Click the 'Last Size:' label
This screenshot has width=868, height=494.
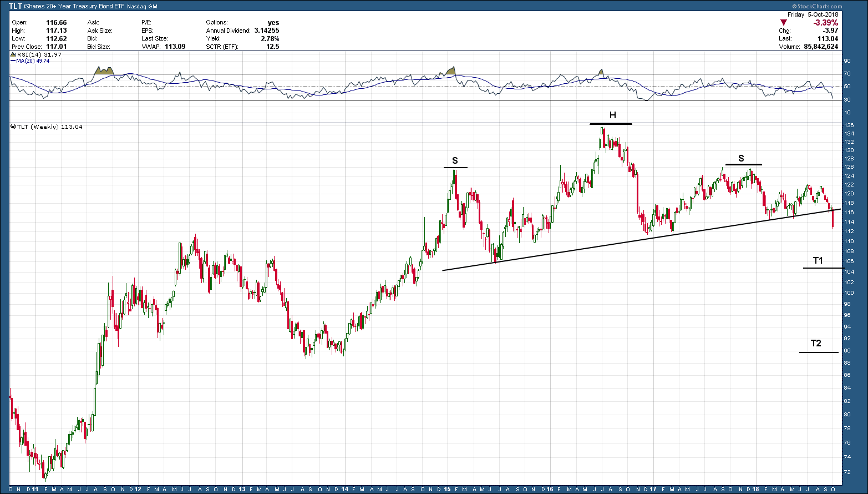155,38
